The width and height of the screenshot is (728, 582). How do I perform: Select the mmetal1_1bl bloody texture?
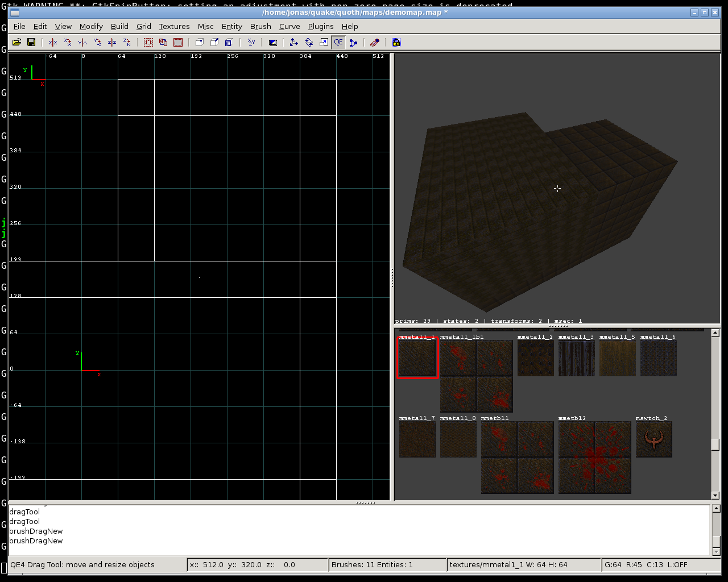[x=477, y=376]
